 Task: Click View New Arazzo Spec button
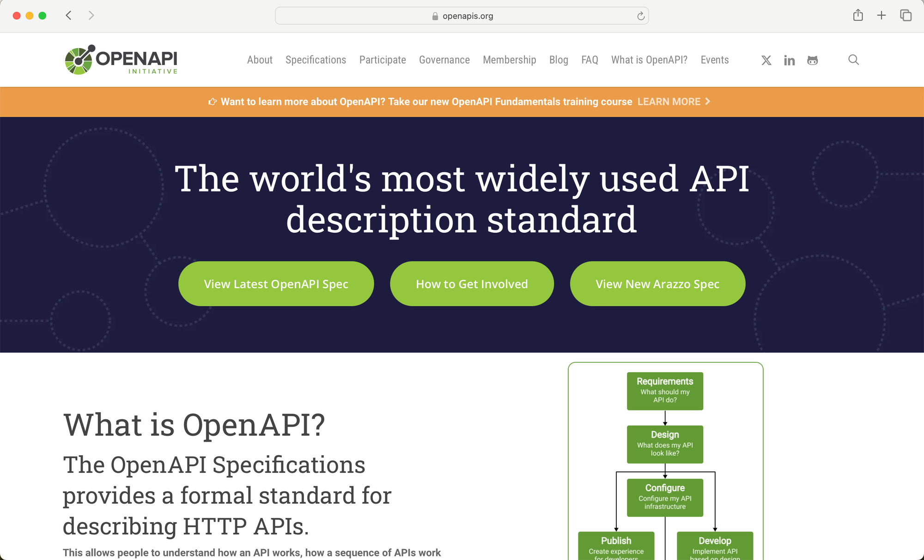coord(657,284)
